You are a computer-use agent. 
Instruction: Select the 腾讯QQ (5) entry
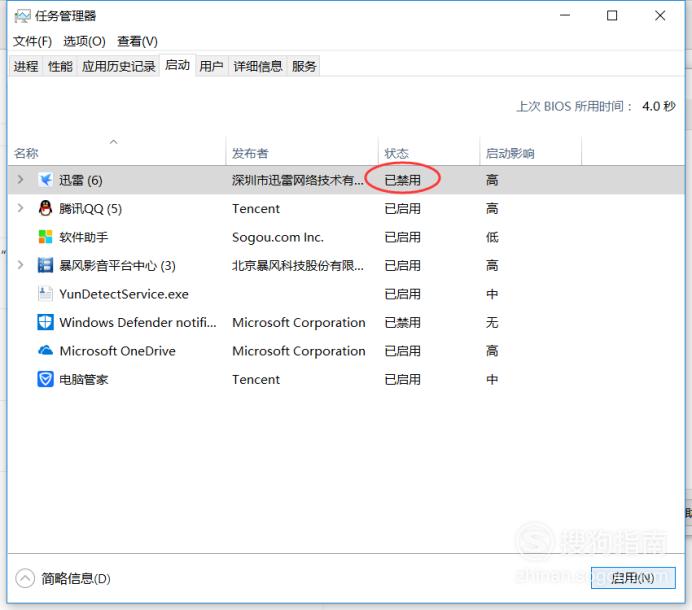[90, 208]
